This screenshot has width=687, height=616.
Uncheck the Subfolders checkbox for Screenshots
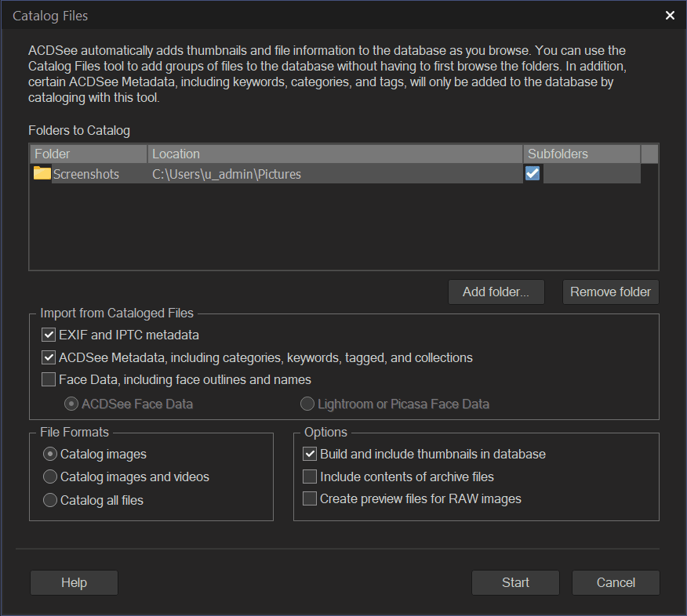[x=533, y=174]
